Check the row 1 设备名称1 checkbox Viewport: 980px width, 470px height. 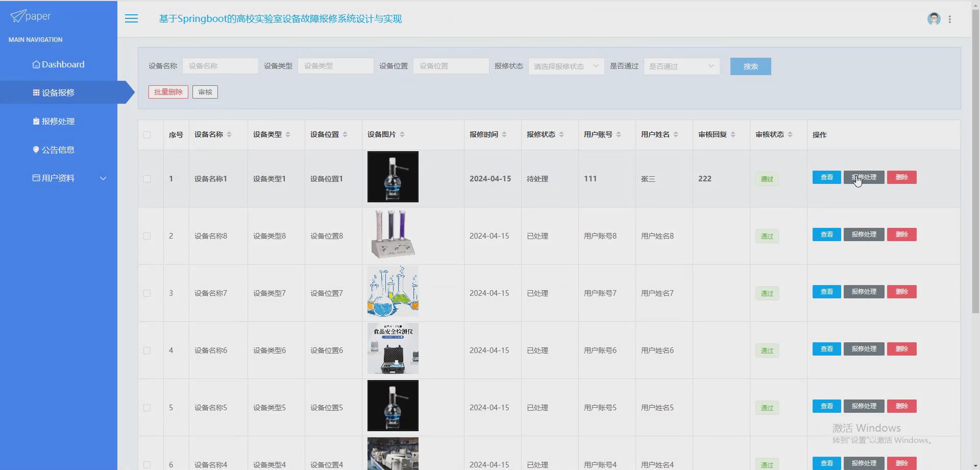147,179
